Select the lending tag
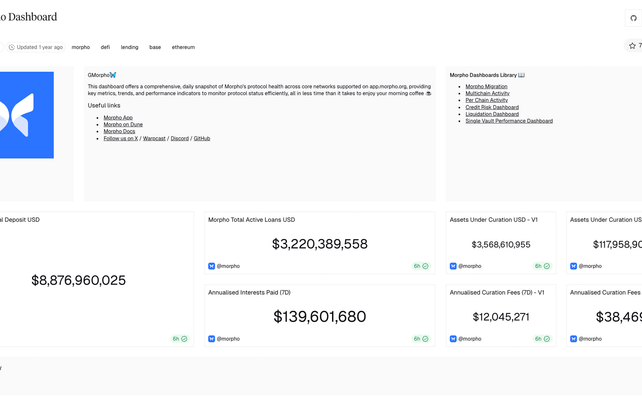Screen dimensions: 642x400 [x=130, y=47]
